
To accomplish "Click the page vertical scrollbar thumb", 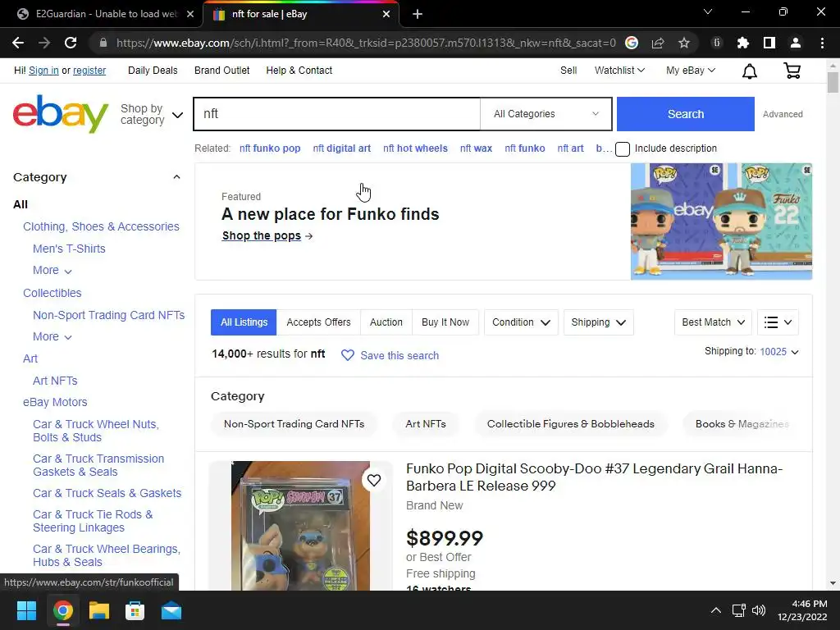I will pos(833,82).
